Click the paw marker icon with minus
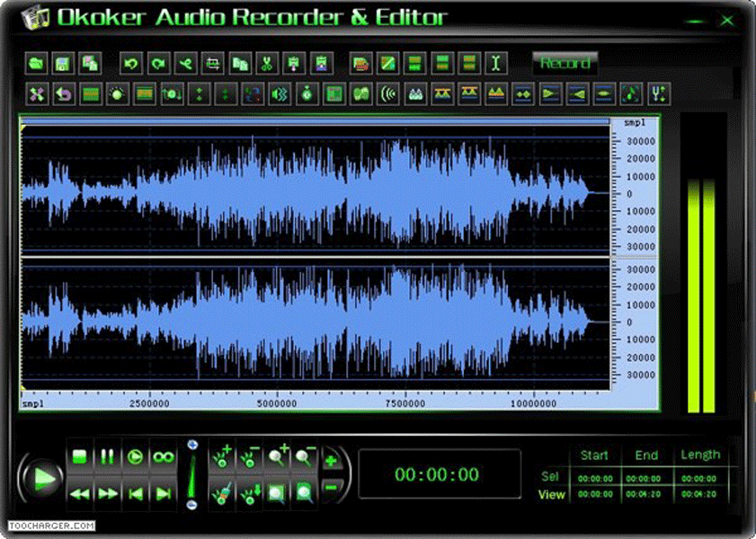Image resolution: width=756 pixels, height=539 pixels. (250, 456)
